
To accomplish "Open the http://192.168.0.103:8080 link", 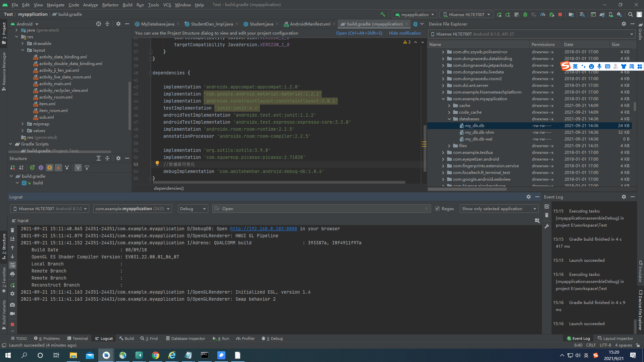I will (x=263, y=229).
